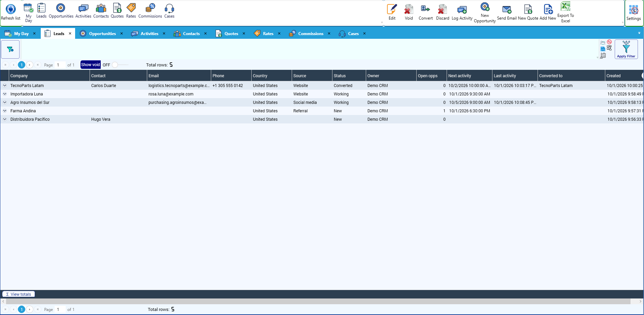Image resolution: width=644 pixels, height=315 pixels.
Task: Click the Apply Filter button
Action: pos(626,49)
